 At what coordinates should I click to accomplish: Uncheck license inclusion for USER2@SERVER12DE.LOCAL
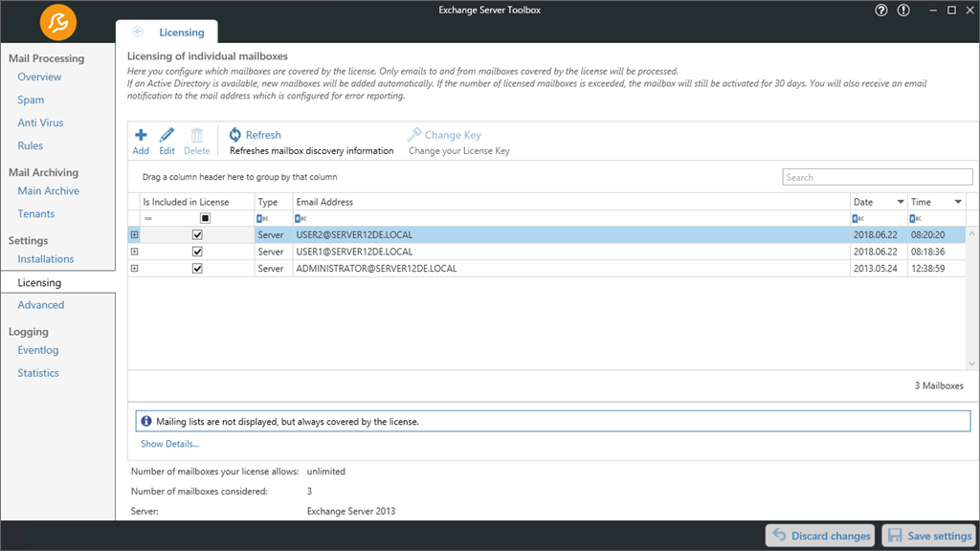tap(197, 235)
